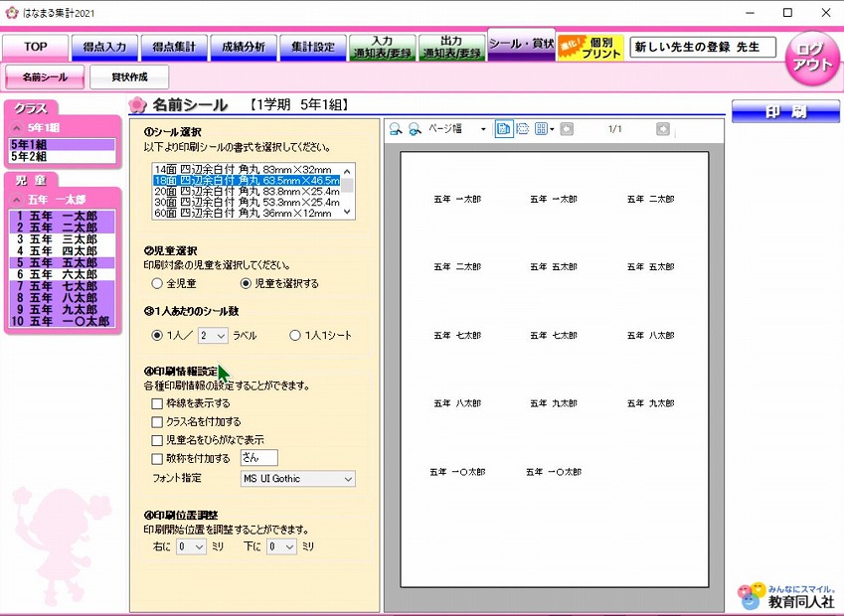Select class 5年1組 in the list
This screenshot has width=844, height=616.
[x=63, y=145]
